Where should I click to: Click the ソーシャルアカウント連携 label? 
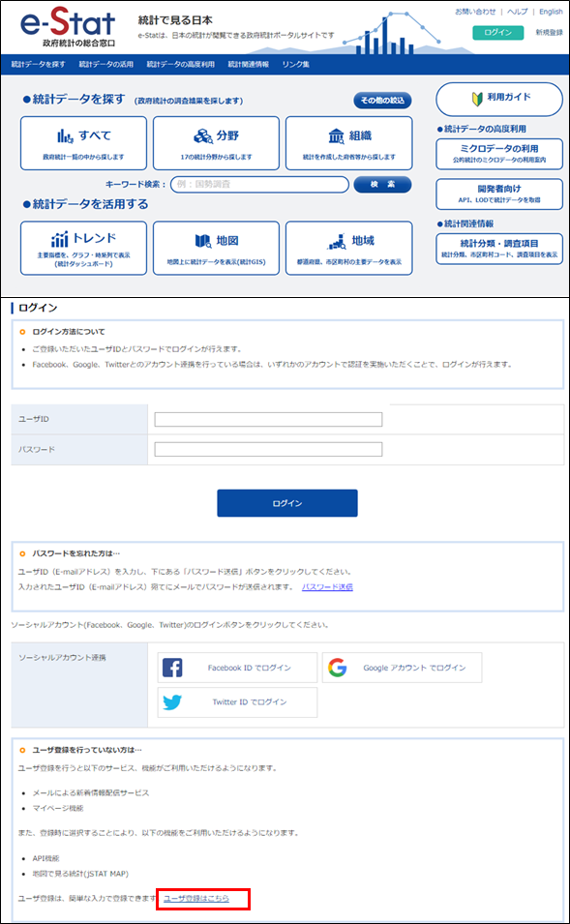click(62, 657)
